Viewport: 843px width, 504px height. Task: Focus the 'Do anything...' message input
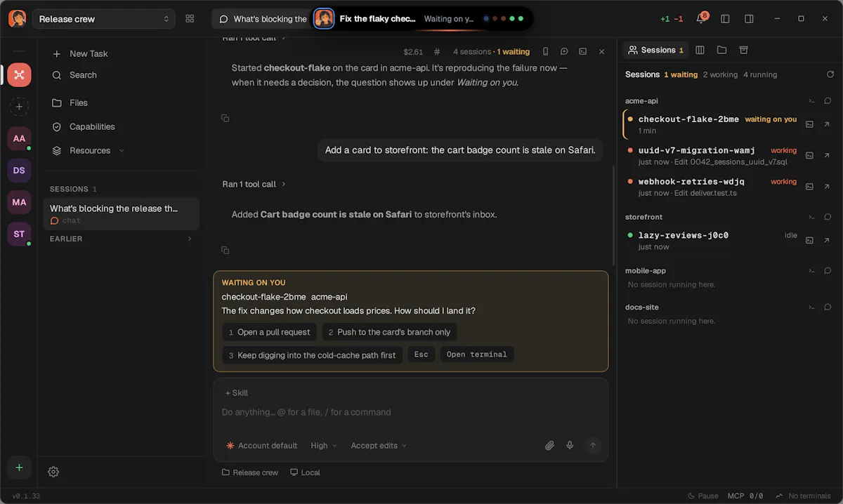(x=411, y=412)
